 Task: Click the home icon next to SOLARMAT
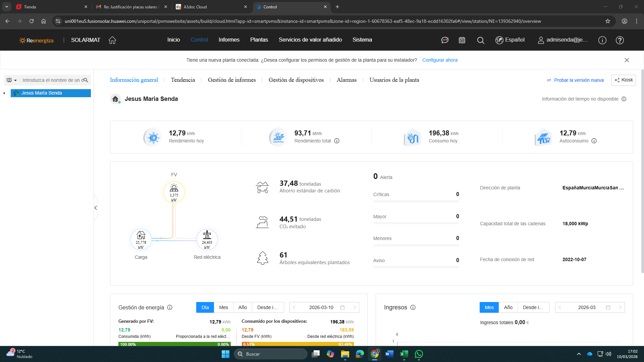point(112,40)
